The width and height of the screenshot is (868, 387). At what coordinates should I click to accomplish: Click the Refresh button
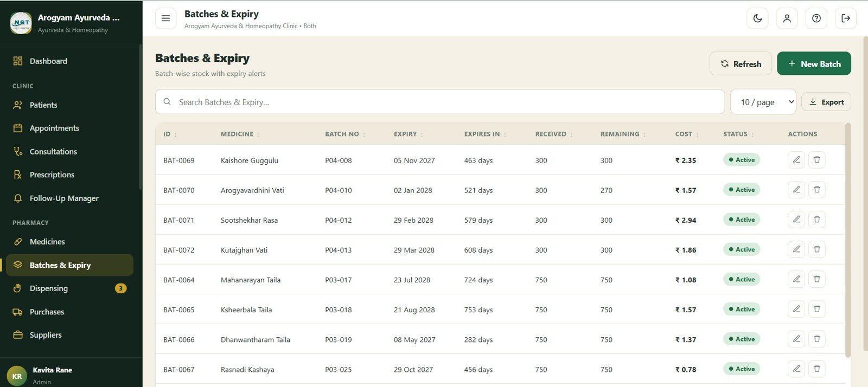[741, 63]
